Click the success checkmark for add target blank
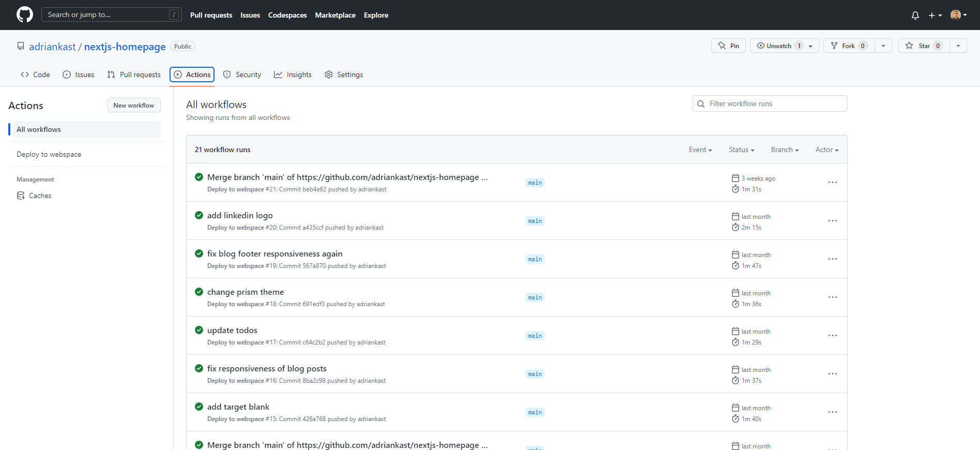Viewport: 980px width, 450px height. point(199,407)
